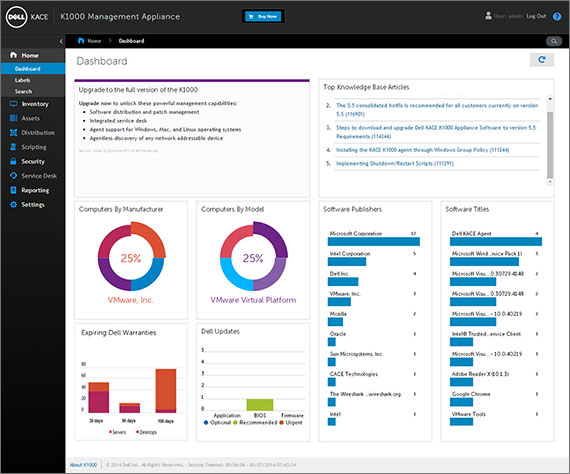
Task: Open Implementing Shutdown/Restart Scripts article
Action: click(x=395, y=164)
